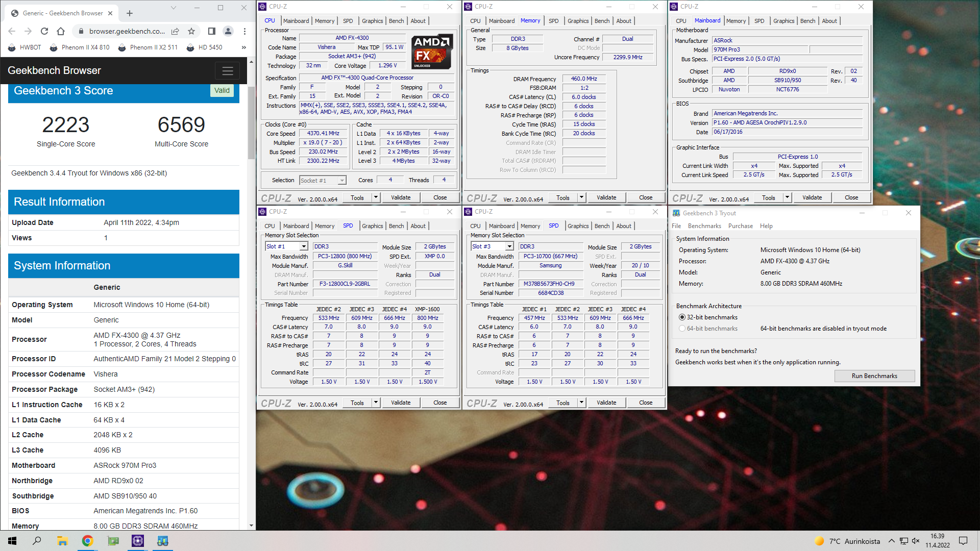980x551 pixels.
Task: Click the AMD FX logo in CPU-Z
Action: [432, 52]
